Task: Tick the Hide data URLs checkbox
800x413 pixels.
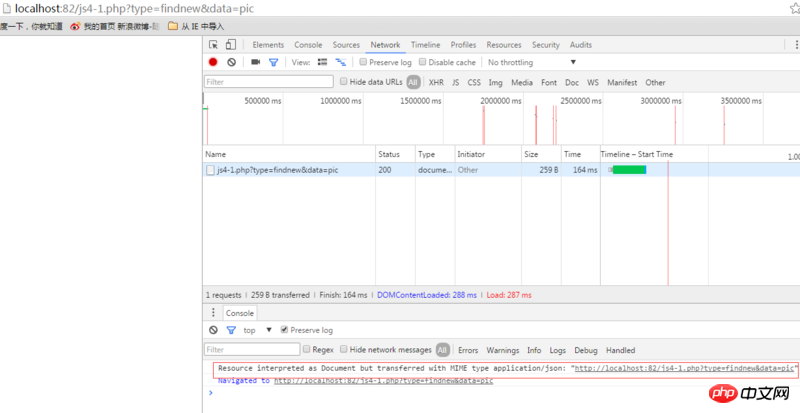Action: click(x=344, y=82)
